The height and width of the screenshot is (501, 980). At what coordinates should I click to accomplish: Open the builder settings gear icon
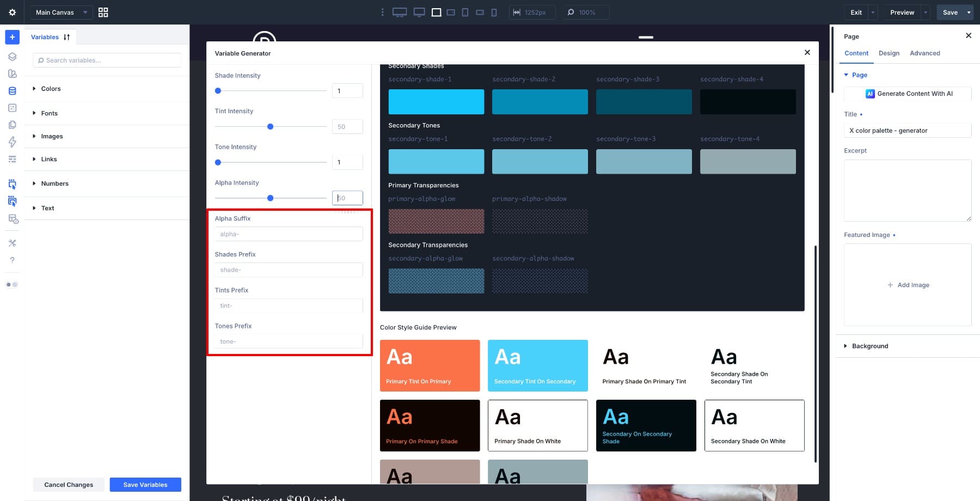pyautogui.click(x=12, y=12)
